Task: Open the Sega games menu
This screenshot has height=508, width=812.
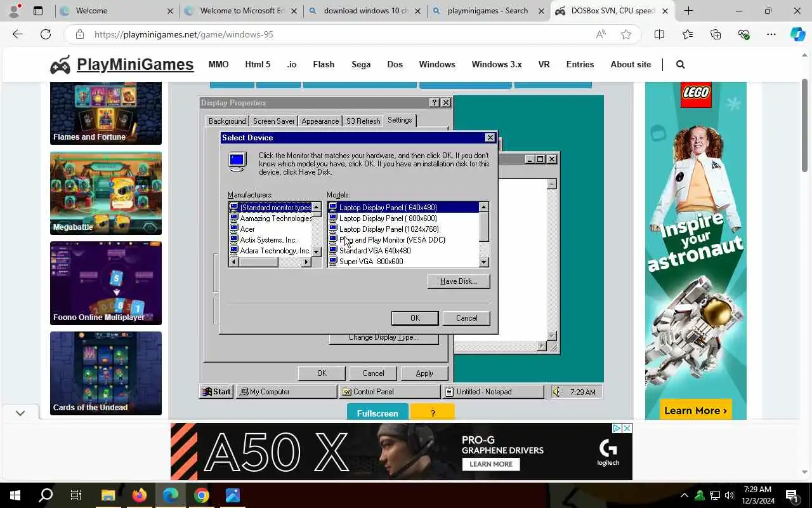Action: [x=361, y=64]
